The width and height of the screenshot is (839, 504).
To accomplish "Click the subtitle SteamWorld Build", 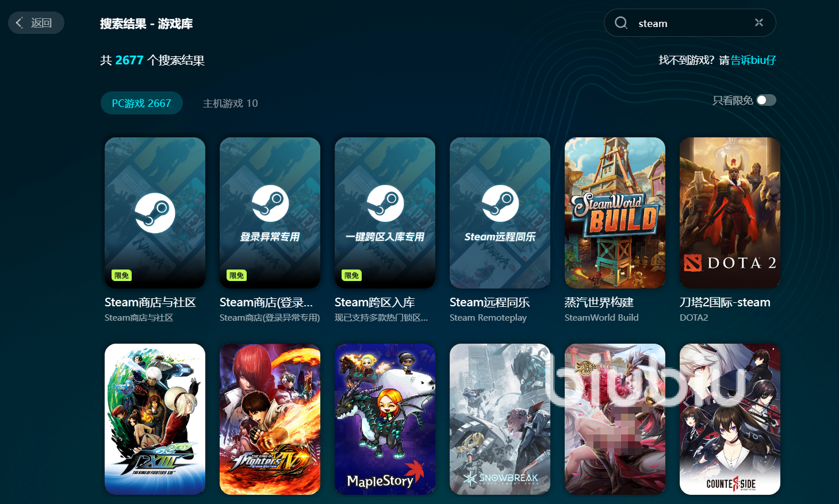I will (602, 318).
